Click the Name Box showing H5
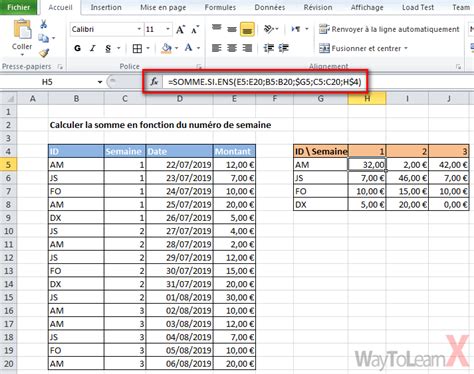Screen dimensions: 474x374 point(47,82)
